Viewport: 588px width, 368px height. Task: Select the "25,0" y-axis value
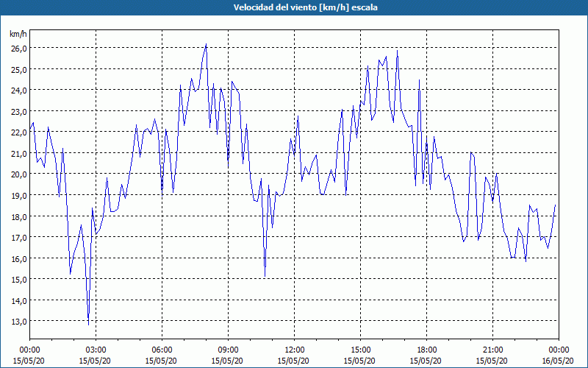(18, 69)
